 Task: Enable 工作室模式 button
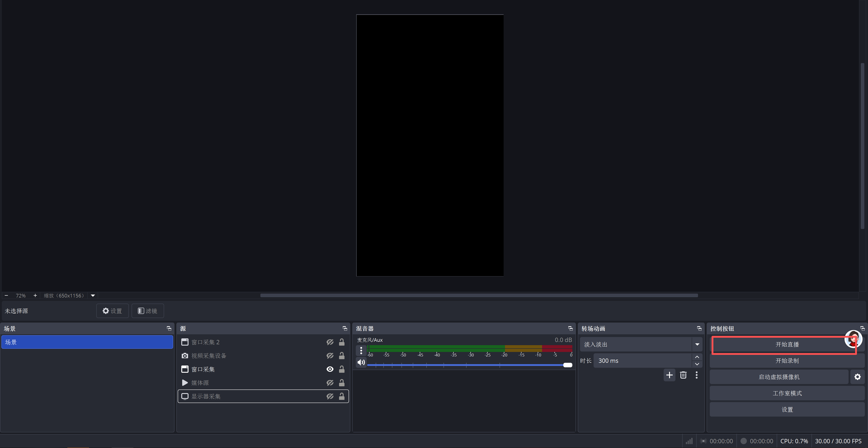[x=787, y=393]
